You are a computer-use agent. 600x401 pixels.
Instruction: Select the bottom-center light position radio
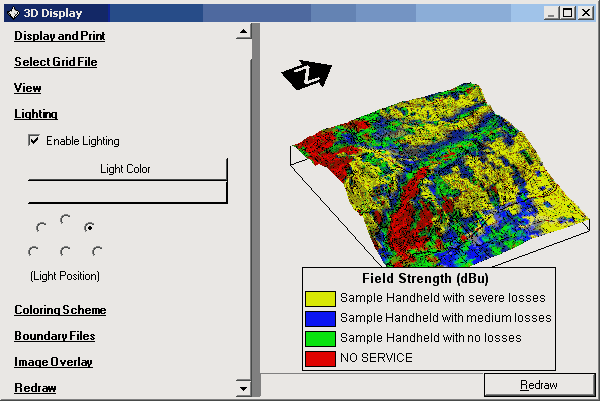(65, 251)
